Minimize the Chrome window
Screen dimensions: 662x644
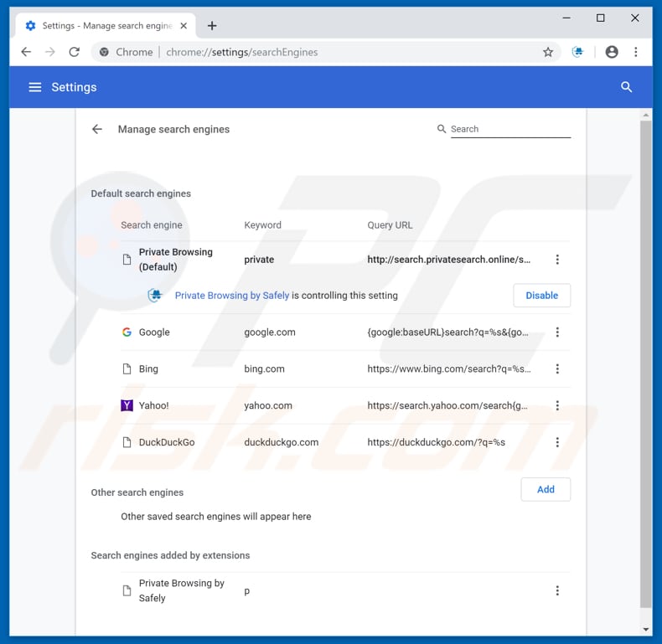point(566,18)
